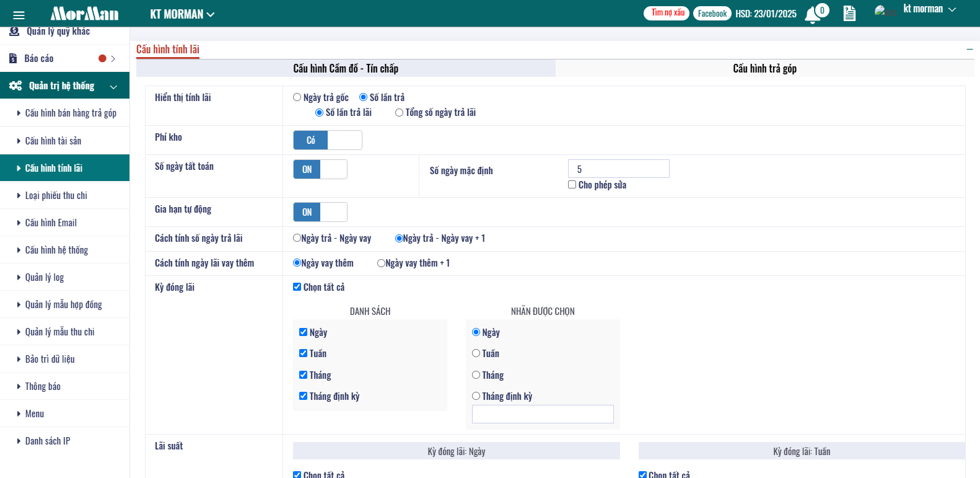Viewport: 980px width, 478px height.
Task: Open Quản lý quỹ khác sidebar item
Action: coord(65,34)
